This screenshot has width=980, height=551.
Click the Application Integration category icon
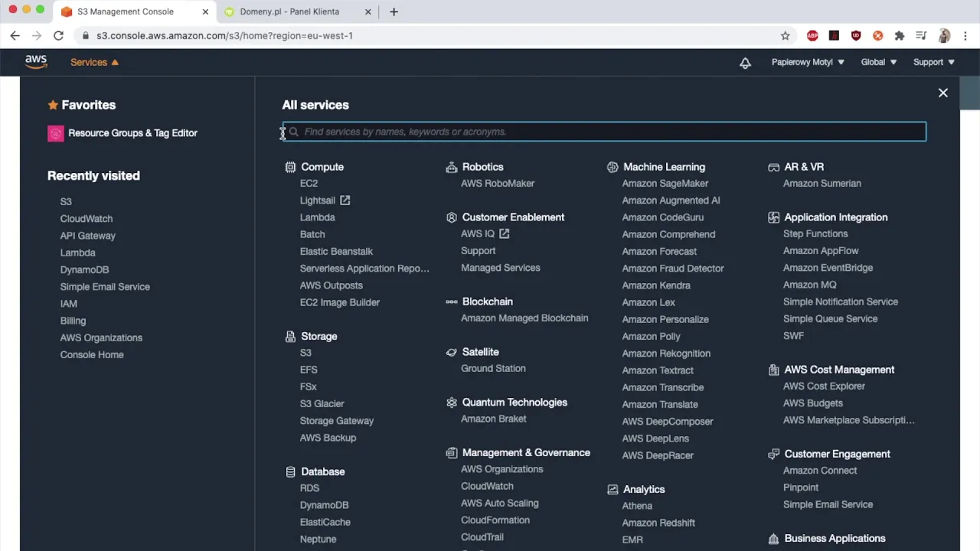click(x=773, y=217)
